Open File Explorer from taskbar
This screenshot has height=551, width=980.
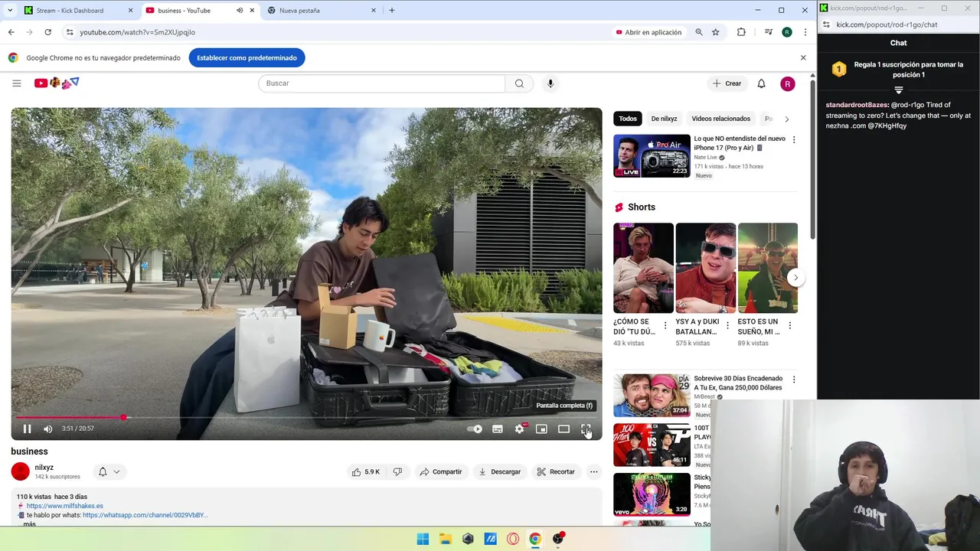pyautogui.click(x=445, y=539)
